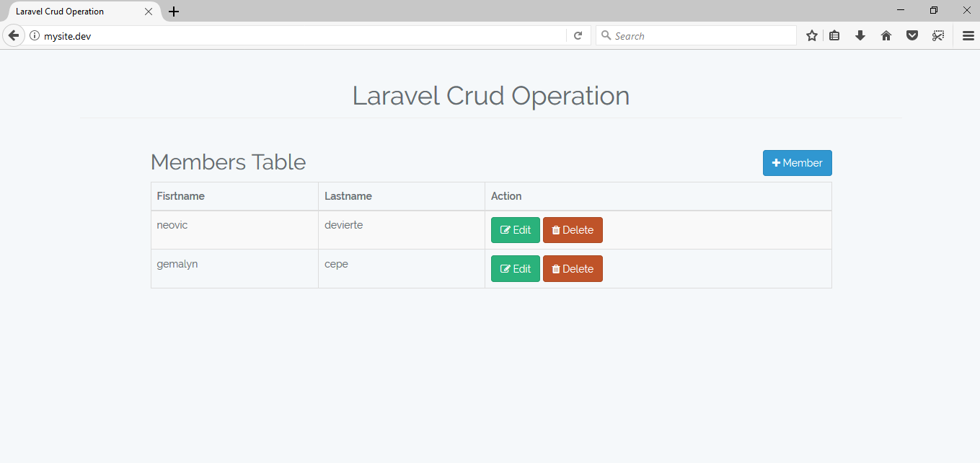The width and height of the screenshot is (980, 463).
Task: Go back with the browser back arrow
Action: tap(13, 35)
